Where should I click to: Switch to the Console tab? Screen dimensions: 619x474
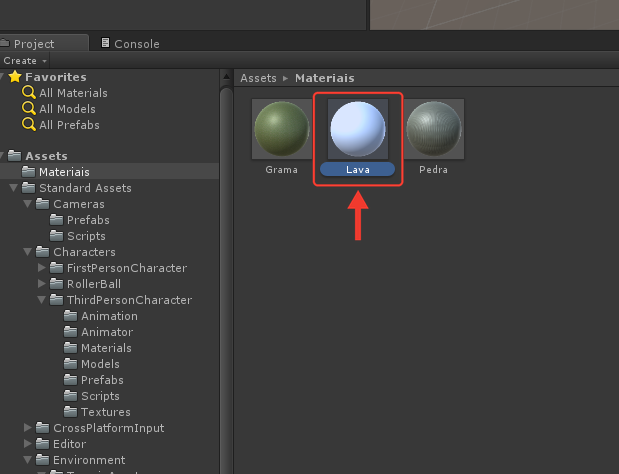[x=130, y=43]
